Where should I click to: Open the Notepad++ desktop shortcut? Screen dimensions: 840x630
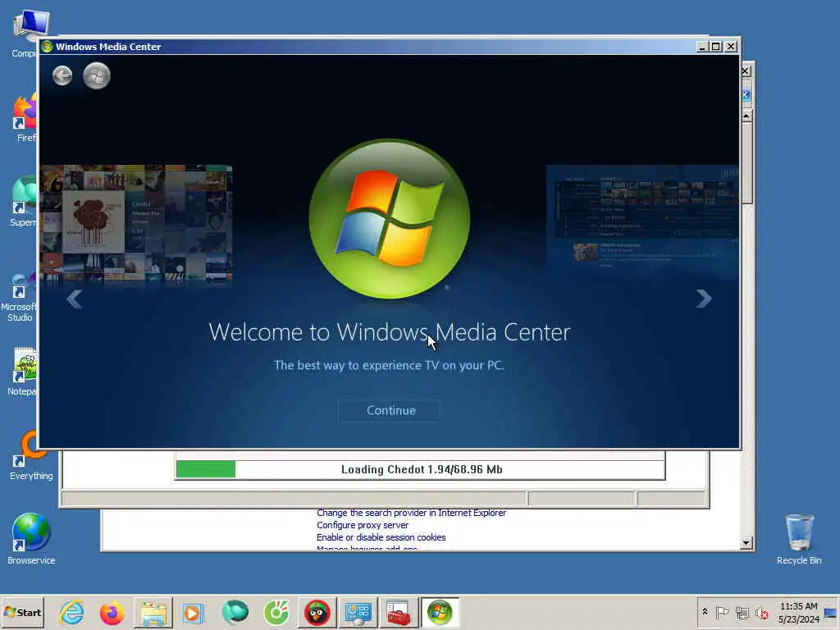coord(24,372)
